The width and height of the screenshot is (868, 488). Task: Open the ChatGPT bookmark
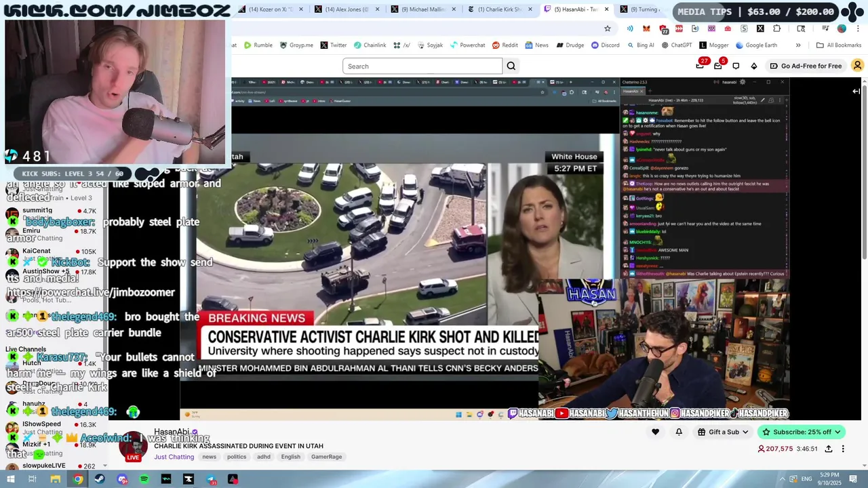pyautogui.click(x=676, y=45)
